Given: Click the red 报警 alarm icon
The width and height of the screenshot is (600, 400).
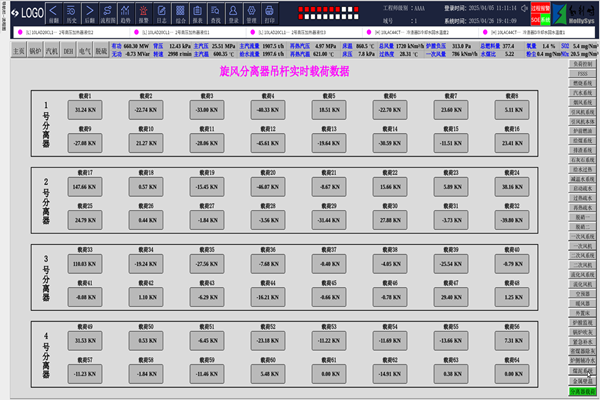Looking at the screenshot, I should tap(143, 14).
